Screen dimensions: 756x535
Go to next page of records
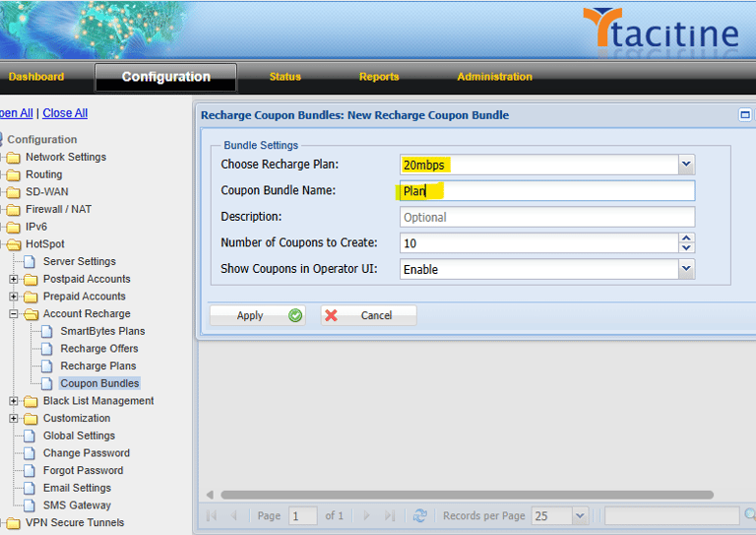click(x=367, y=515)
